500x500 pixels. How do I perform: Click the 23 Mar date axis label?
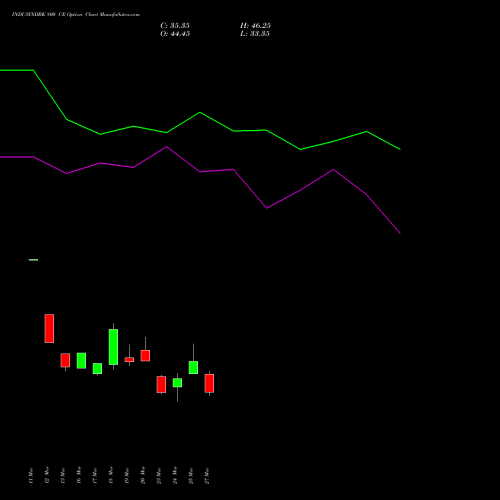[159, 476]
